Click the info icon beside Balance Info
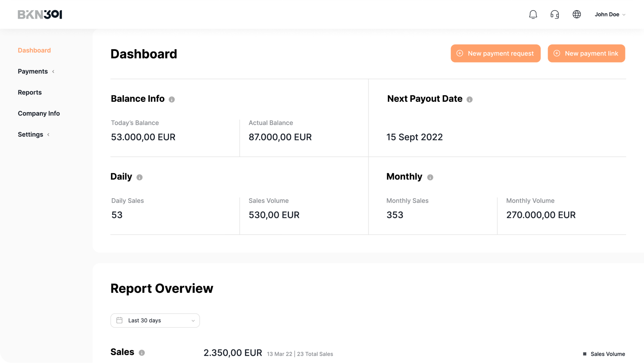 pyautogui.click(x=172, y=99)
